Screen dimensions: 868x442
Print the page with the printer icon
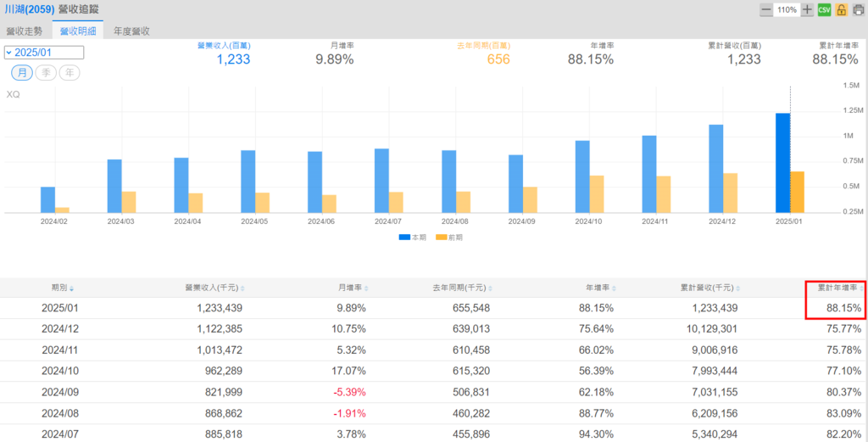(859, 10)
